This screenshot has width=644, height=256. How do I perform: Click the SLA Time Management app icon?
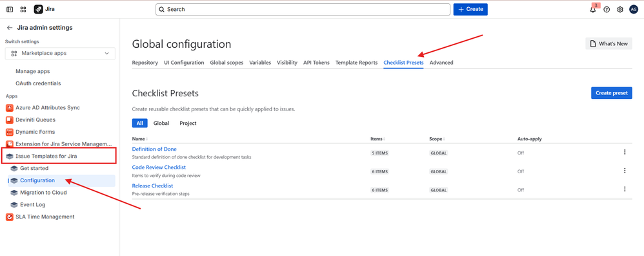(10, 217)
